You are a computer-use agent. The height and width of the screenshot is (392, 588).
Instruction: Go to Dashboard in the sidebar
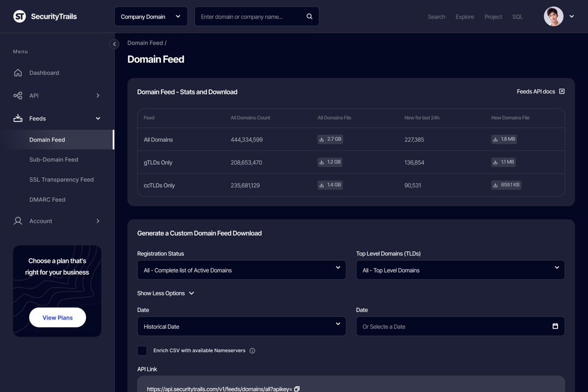(44, 73)
